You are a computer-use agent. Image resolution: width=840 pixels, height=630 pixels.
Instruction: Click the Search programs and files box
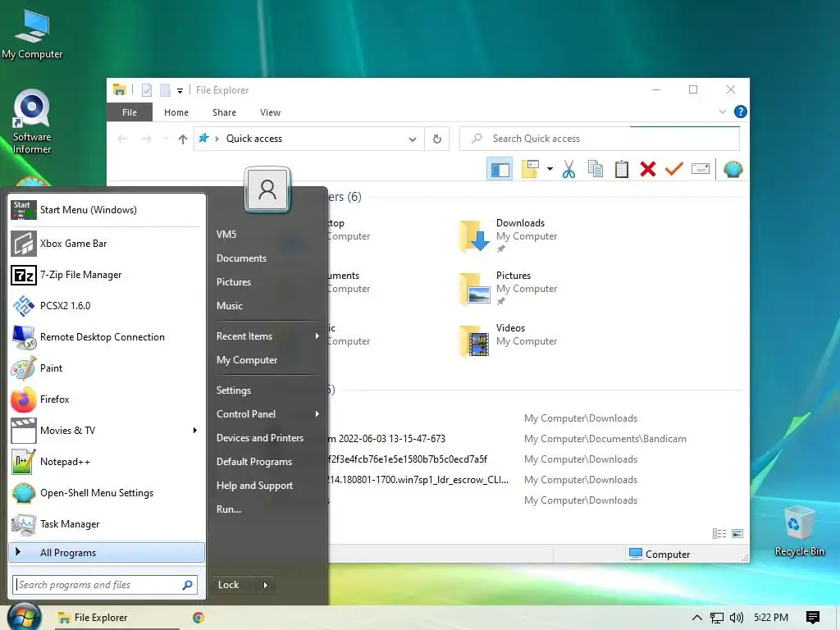[105, 585]
